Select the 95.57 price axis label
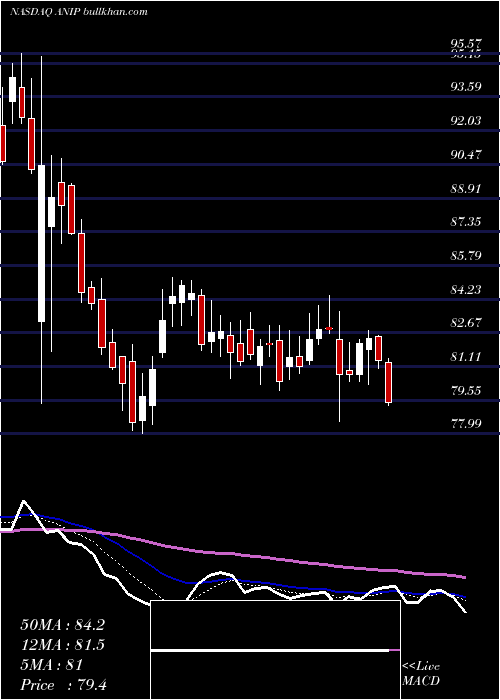500x700 pixels. 466,44
